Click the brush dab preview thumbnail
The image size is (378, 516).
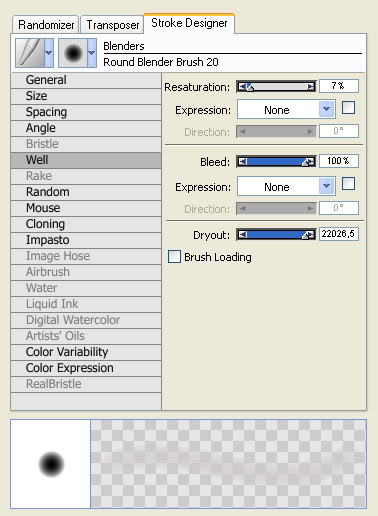(51, 464)
